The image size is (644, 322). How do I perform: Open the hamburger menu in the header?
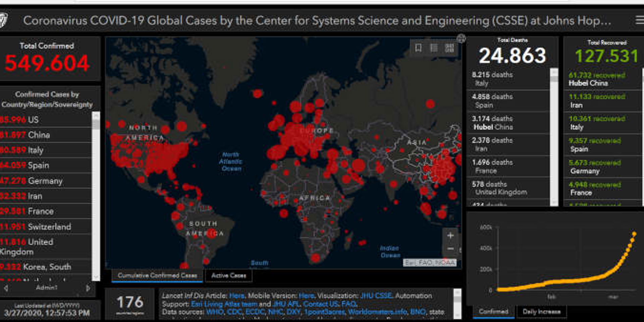pyautogui.click(x=639, y=20)
